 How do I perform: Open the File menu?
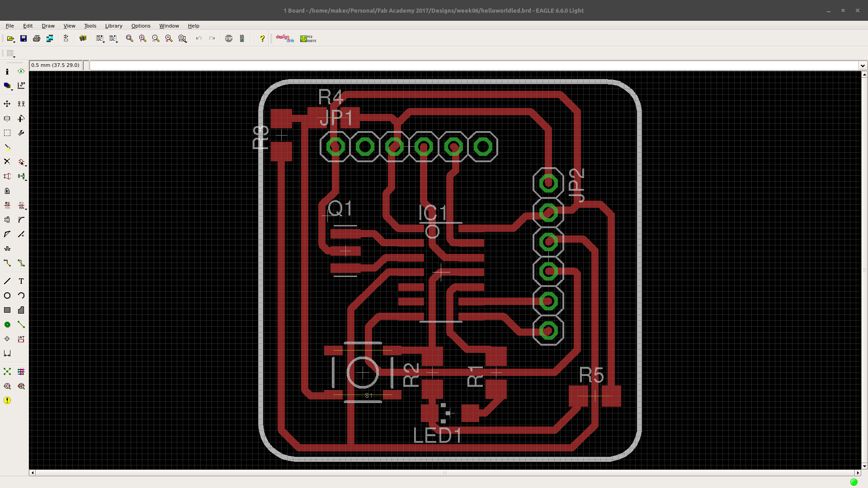click(10, 26)
